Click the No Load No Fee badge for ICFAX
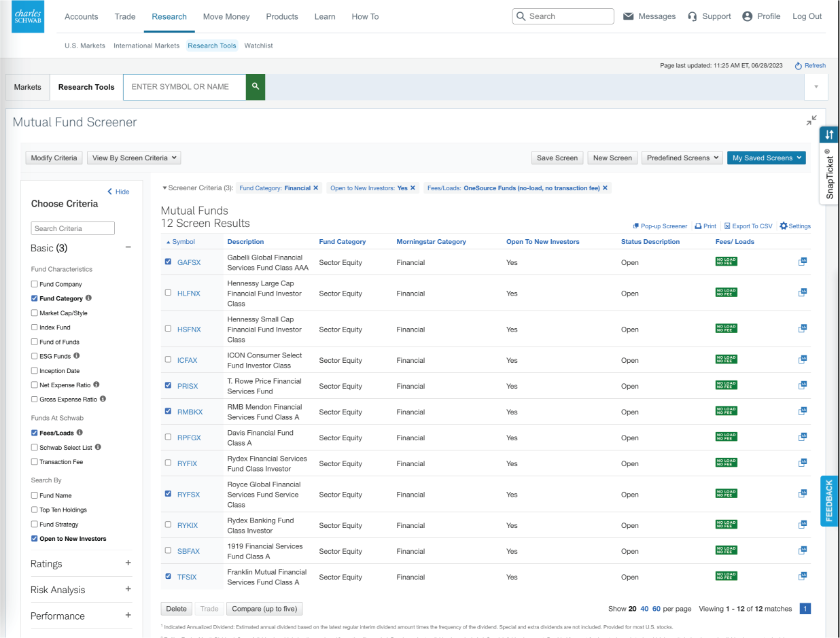Viewport: 840px width, 638px height. pyautogui.click(x=726, y=359)
